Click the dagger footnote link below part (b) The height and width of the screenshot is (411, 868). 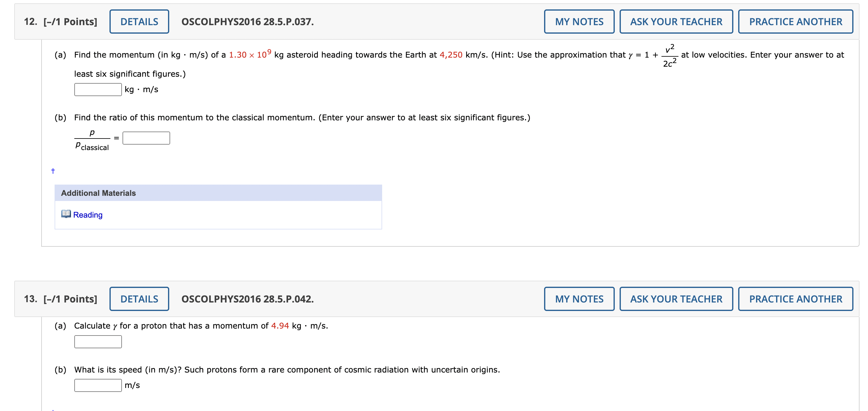click(x=53, y=171)
